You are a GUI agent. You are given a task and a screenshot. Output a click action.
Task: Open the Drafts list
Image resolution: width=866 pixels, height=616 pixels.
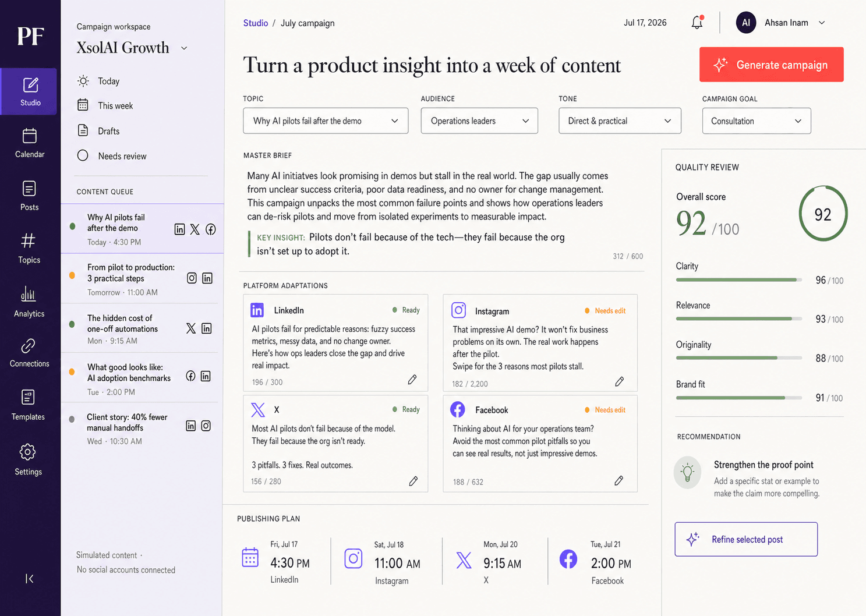(98, 131)
